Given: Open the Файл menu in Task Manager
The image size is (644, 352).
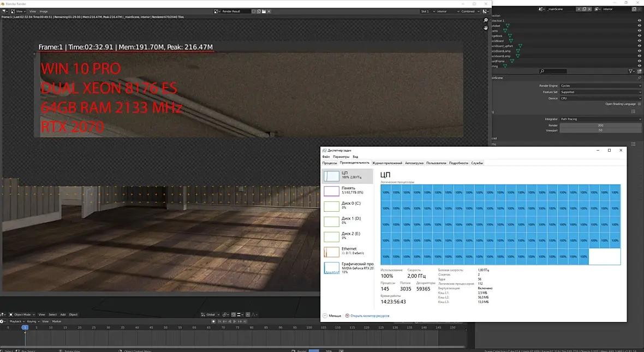Looking at the screenshot, I should click(x=326, y=157).
